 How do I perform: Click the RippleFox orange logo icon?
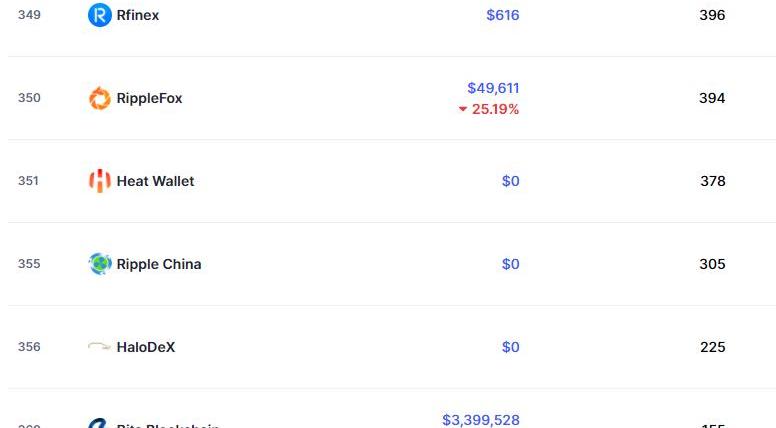click(x=99, y=98)
